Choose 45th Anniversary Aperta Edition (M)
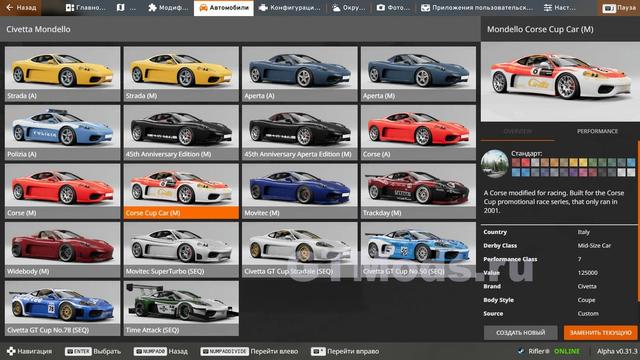 click(x=300, y=133)
